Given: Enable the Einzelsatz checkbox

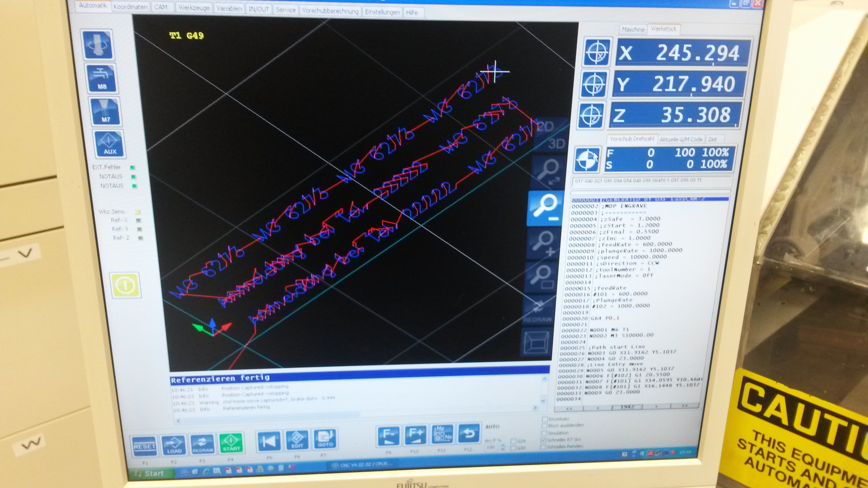Looking at the screenshot, I should [x=545, y=419].
